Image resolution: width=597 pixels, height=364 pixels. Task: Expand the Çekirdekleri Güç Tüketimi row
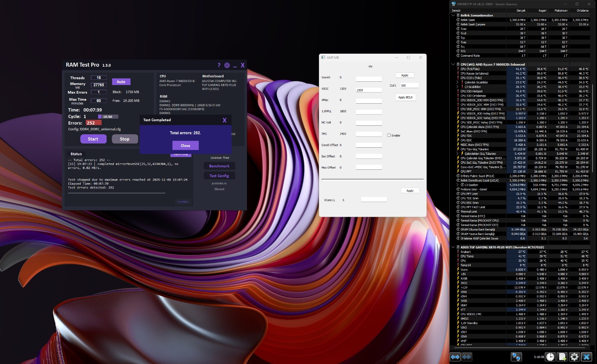point(457,154)
